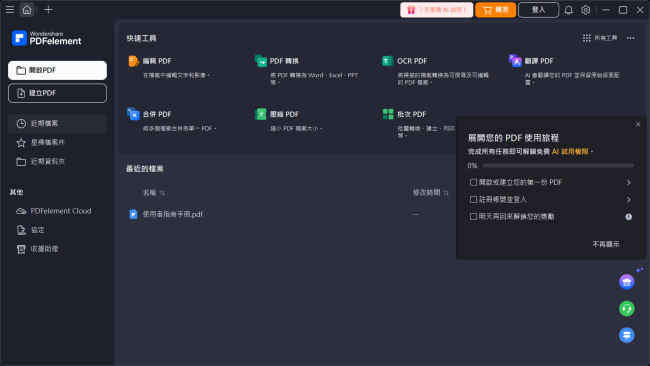This screenshot has width=650, height=366.
Task: Open the green headset support button
Action: tap(626, 309)
